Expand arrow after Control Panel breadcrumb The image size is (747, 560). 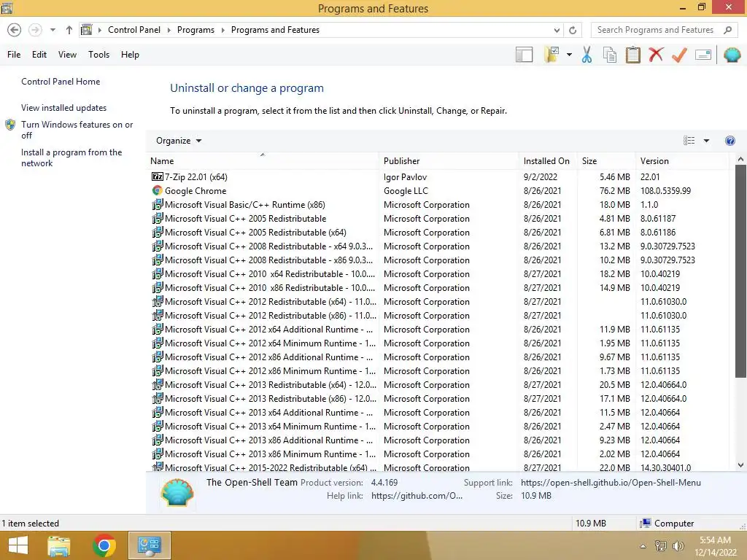coord(169,30)
